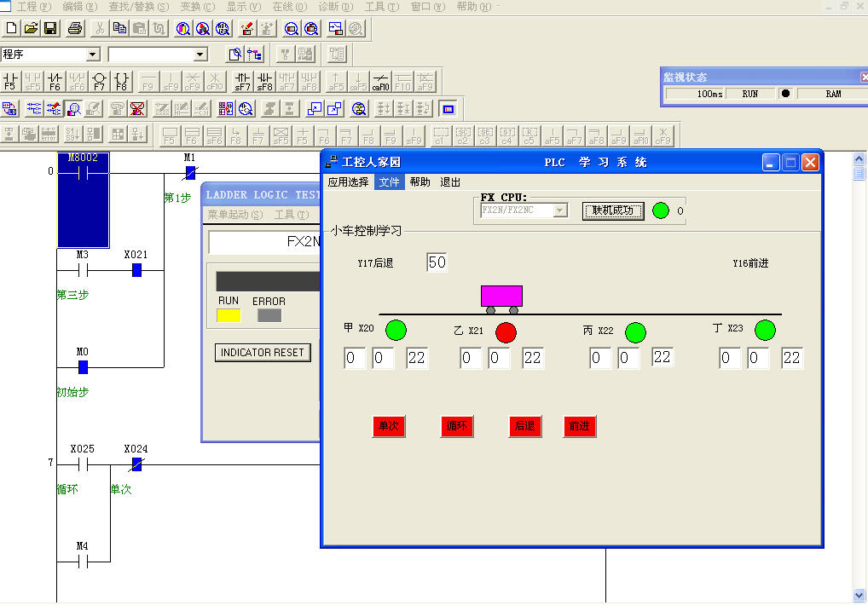Image resolution: width=868 pixels, height=605 pixels.
Task: Click the sF7 rising pulse contact icon
Action: pos(243,81)
